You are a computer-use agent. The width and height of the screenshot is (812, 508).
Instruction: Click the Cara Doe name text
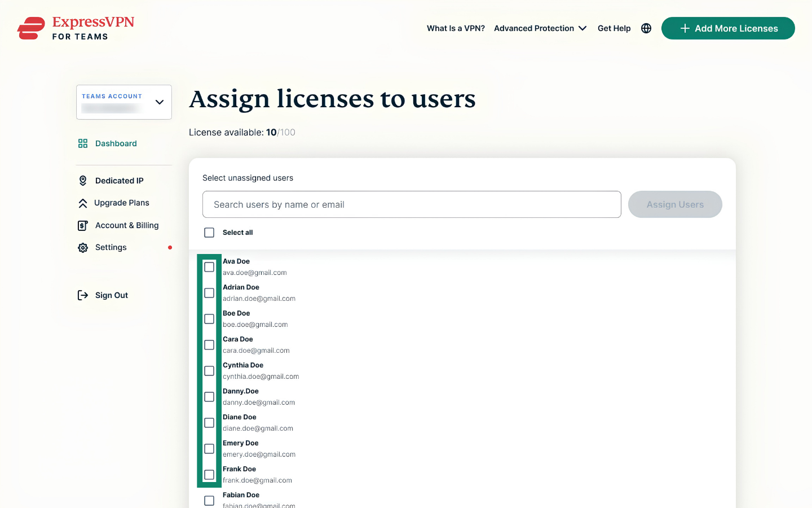pos(238,339)
